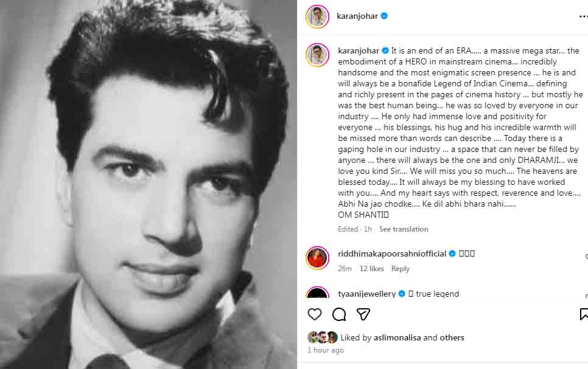Viewport: 588px width, 369px height.
Task: Open tyaanijewellery's profile from the comment
Action: coord(367,293)
